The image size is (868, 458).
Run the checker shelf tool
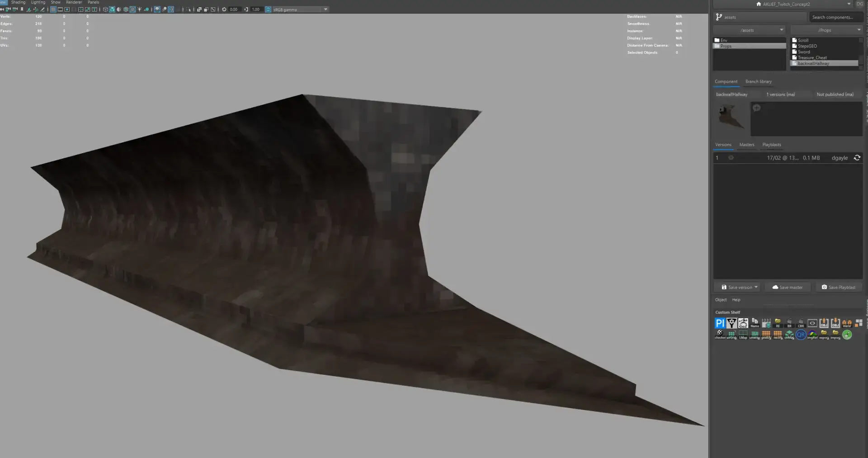[x=720, y=335]
